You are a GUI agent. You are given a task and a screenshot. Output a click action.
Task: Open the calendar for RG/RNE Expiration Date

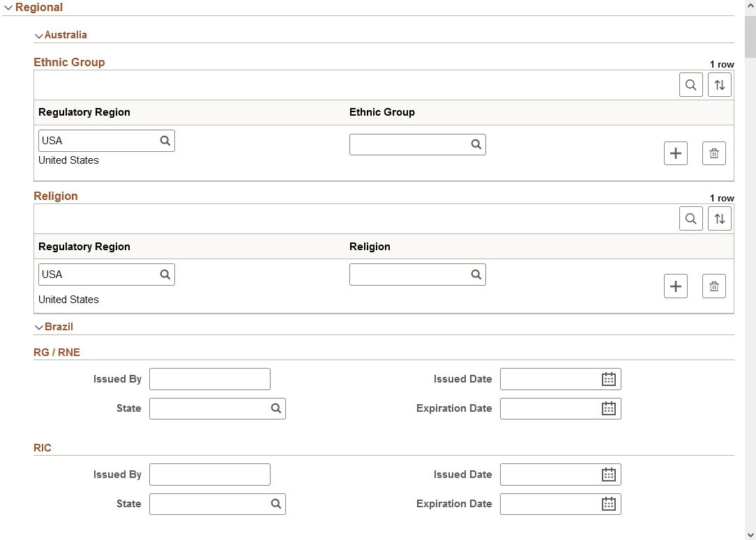(607, 408)
